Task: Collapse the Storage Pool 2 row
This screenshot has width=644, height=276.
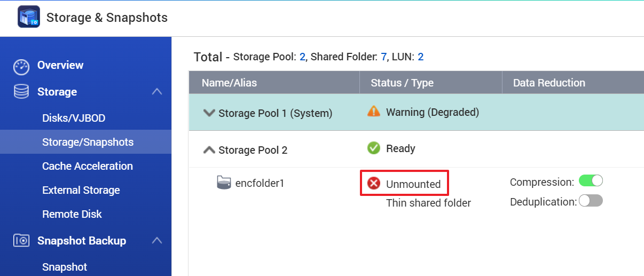Action: click(x=209, y=150)
